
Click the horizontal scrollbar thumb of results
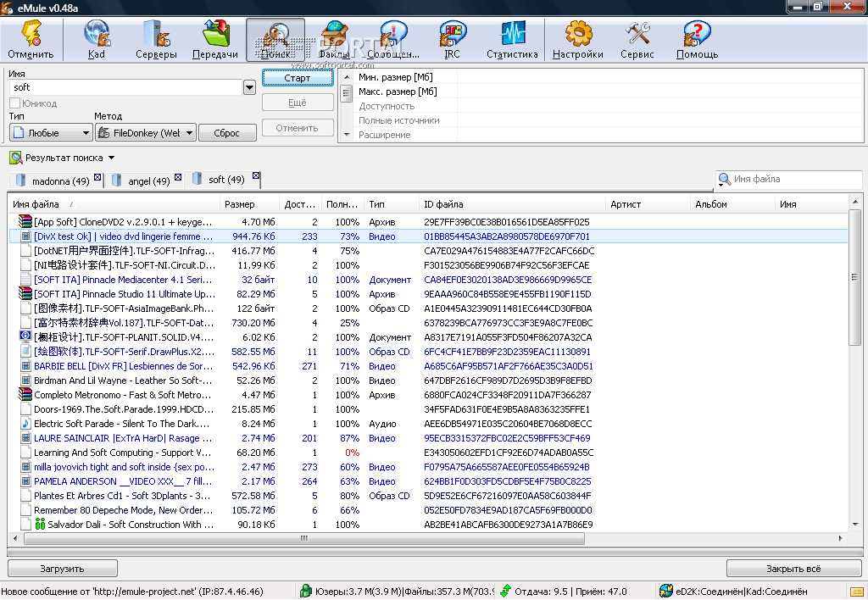pos(304,538)
